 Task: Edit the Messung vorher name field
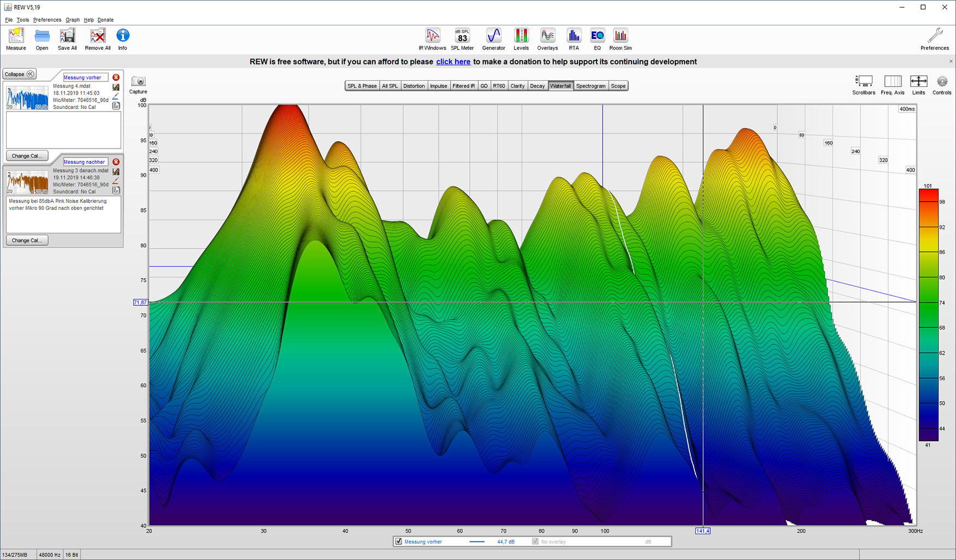(x=86, y=78)
